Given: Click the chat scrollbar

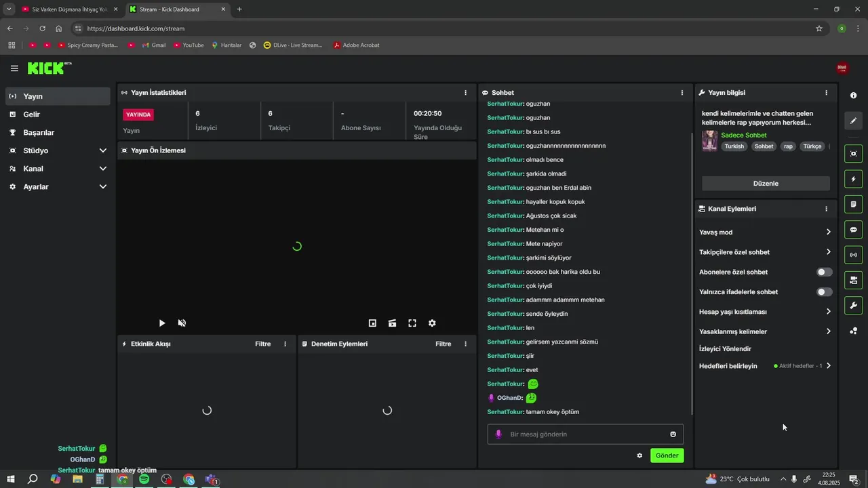Looking at the screenshot, I should point(692,274).
